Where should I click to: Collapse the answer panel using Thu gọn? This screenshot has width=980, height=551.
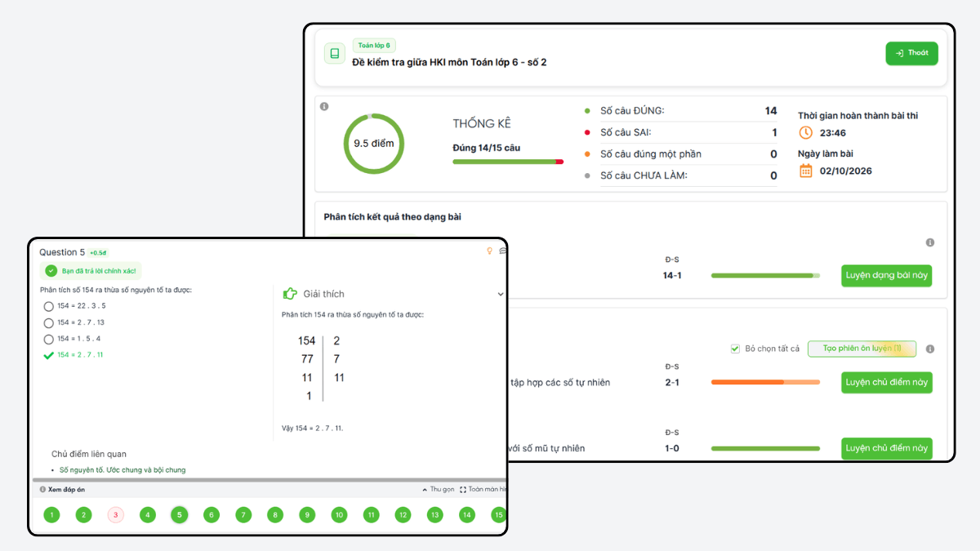click(x=439, y=490)
